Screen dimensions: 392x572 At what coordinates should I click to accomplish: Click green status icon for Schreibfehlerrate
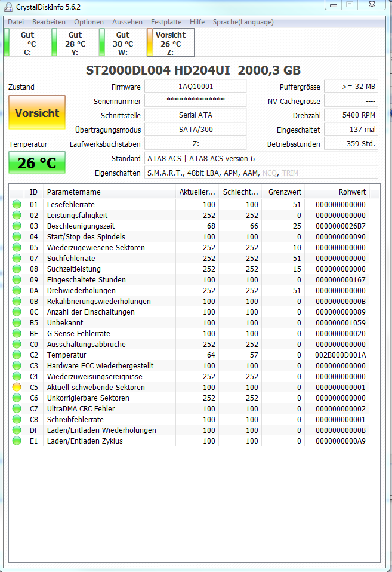17,419
